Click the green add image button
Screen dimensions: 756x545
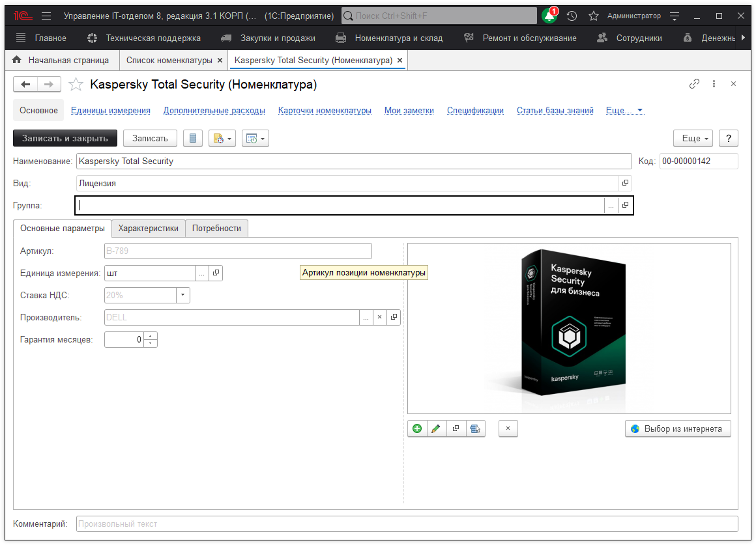coord(417,428)
